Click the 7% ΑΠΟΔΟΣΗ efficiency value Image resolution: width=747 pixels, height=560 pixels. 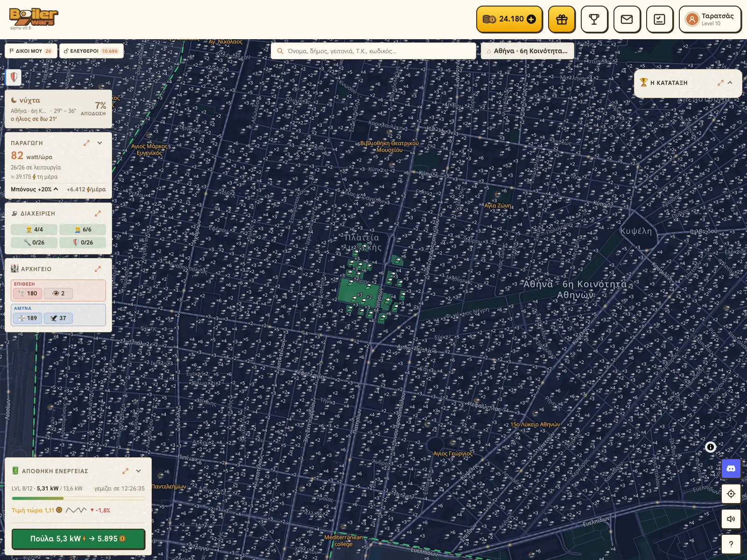coord(93,108)
